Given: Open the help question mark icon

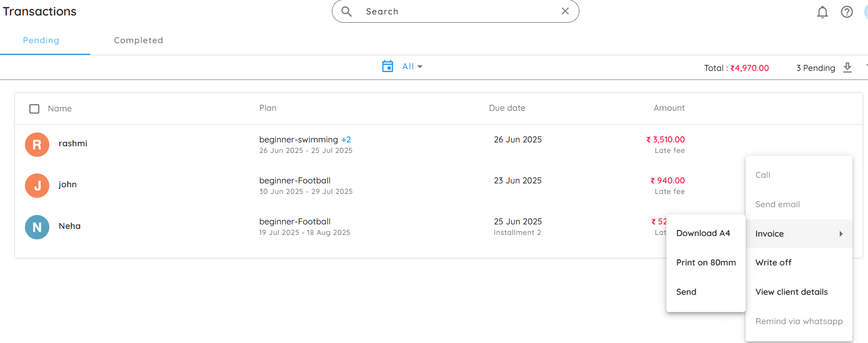Looking at the screenshot, I should pos(847,12).
